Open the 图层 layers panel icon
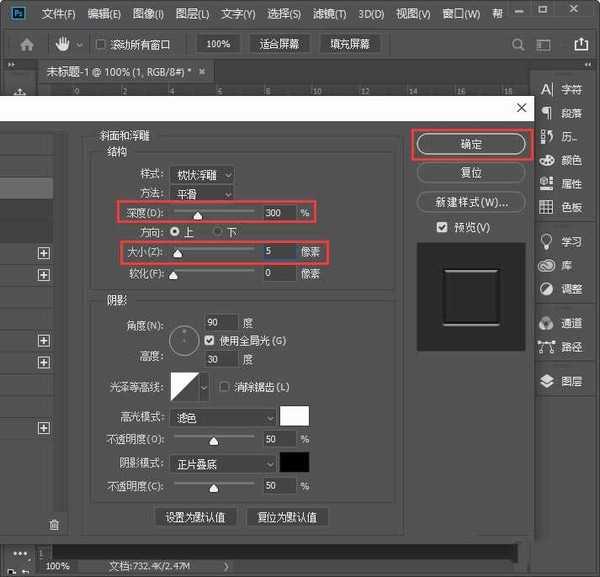Image resolution: width=600 pixels, height=577 pixels. [547, 381]
